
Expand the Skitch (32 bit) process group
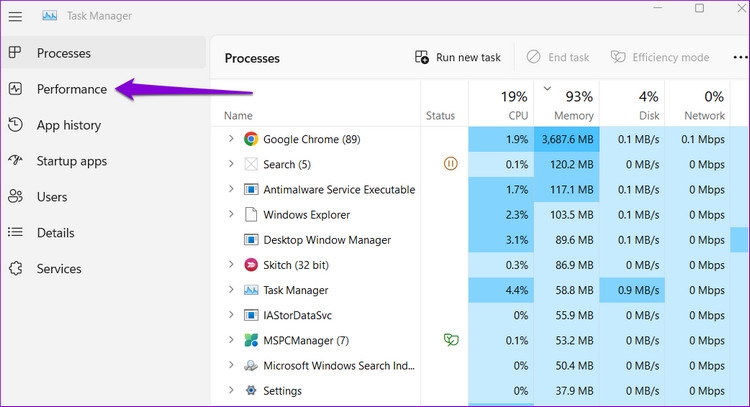[231, 264]
